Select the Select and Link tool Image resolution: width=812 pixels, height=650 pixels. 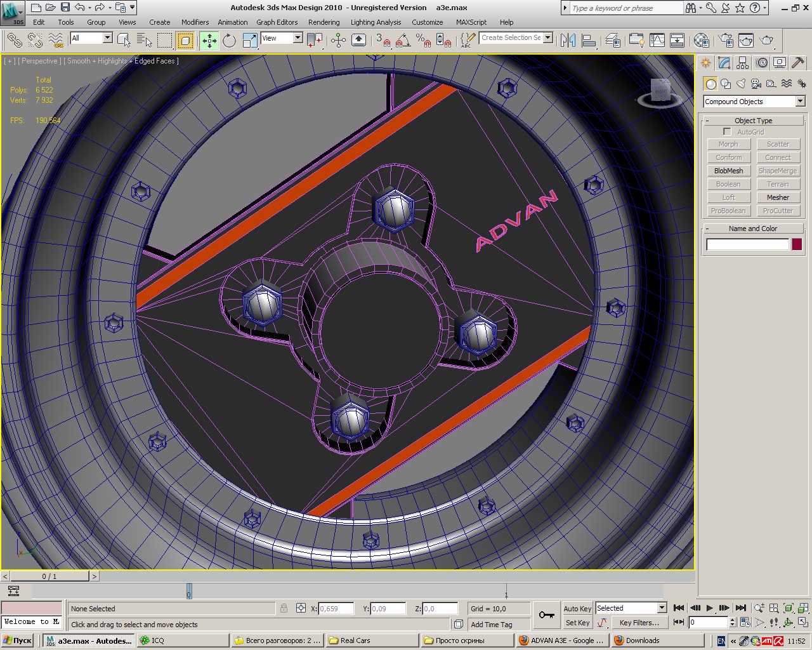[14, 41]
